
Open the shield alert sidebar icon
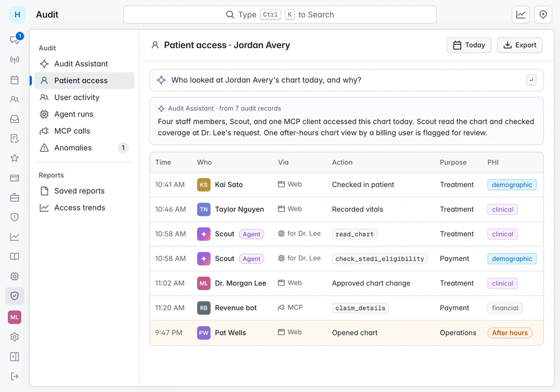tap(15, 217)
